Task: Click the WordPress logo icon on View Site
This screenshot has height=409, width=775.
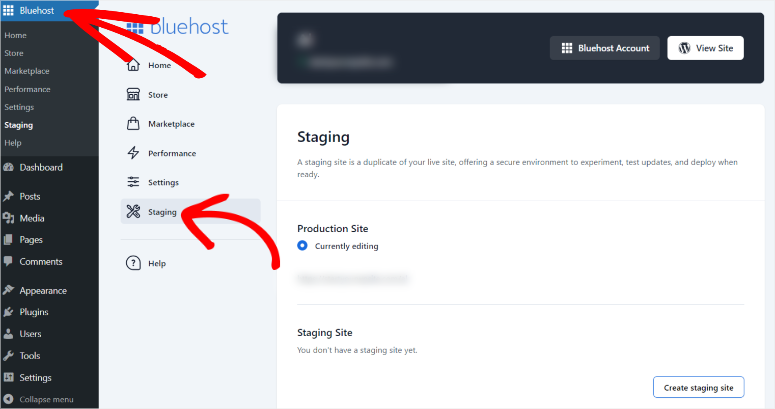Action: coord(684,48)
